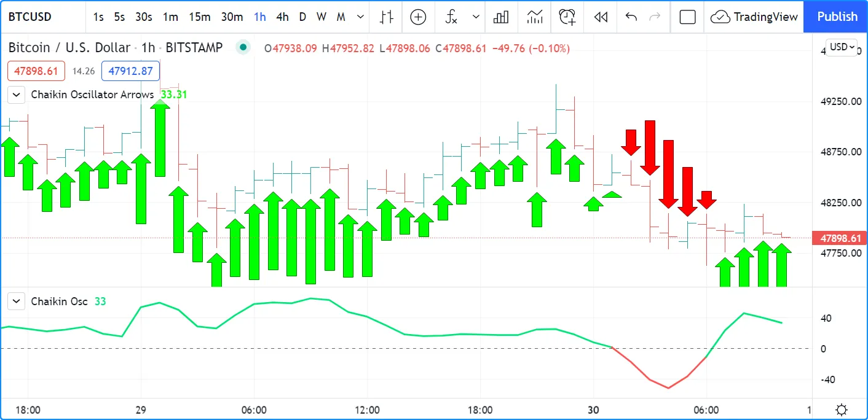Click the Compare or Add Symbol plus icon
868x420 pixels.
tap(418, 17)
